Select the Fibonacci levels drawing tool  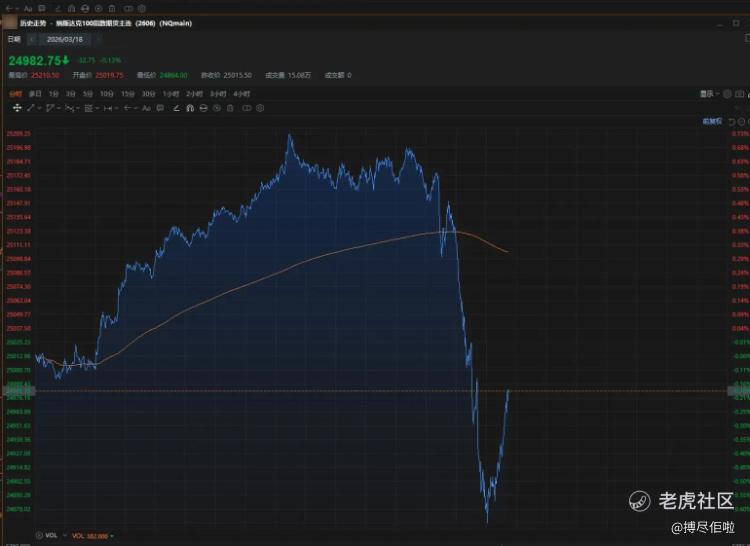tap(88, 109)
